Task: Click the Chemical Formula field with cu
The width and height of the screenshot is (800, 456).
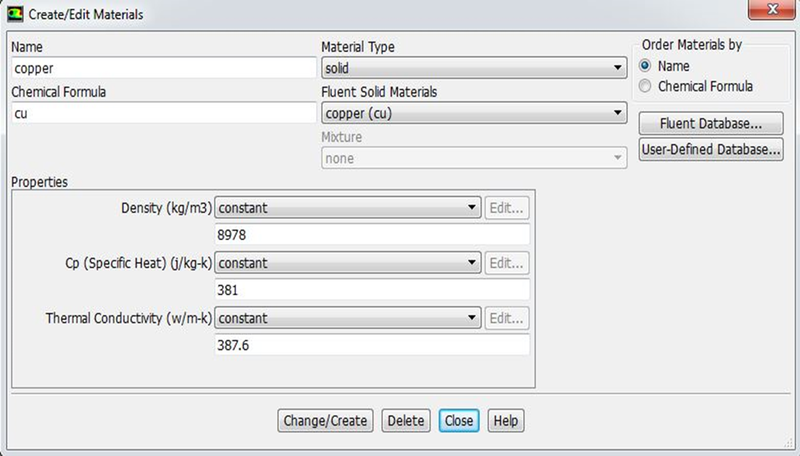Action: tap(164, 113)
